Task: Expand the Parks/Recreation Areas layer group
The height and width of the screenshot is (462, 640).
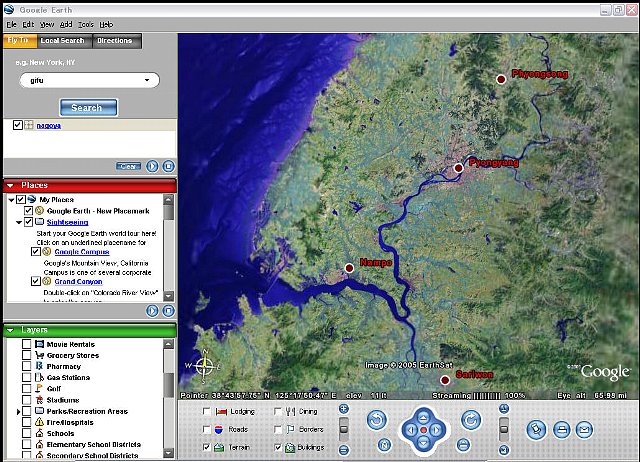Action: pyautogui.click(x=19, y=411)
